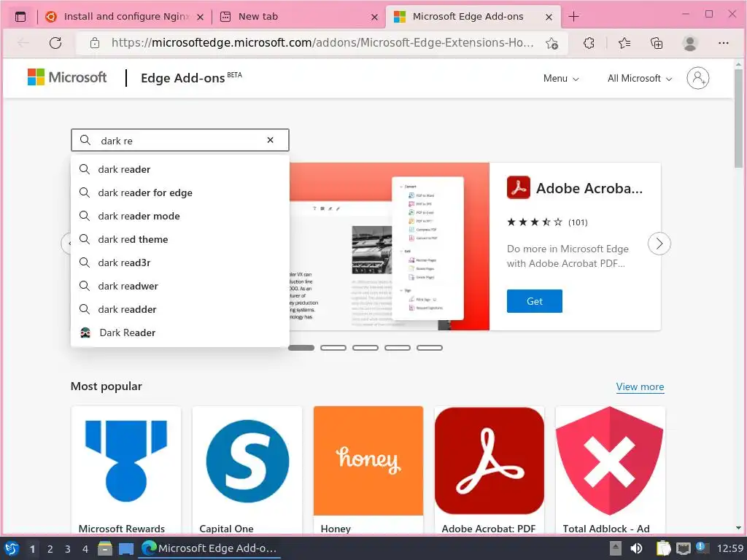747x560 pixels.
Task: Sign in via the account icon
Action: click(x=698, y=78)
